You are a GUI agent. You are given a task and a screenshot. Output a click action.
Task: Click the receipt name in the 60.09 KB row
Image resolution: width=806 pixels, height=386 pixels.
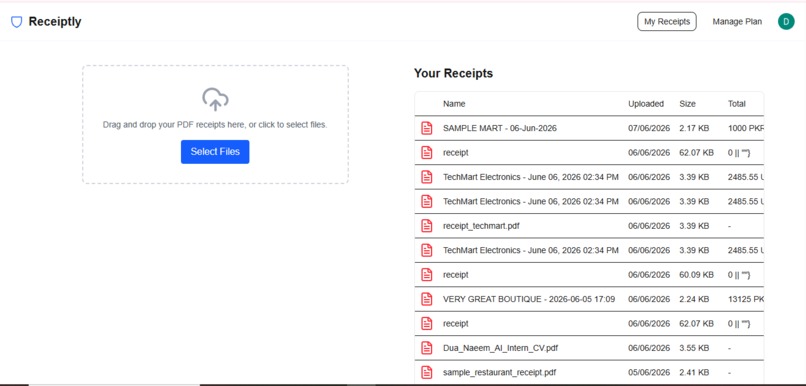click(x=455, y=274)
